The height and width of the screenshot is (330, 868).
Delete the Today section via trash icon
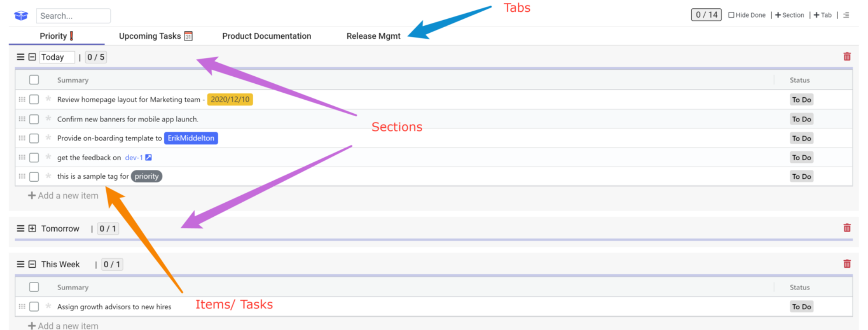tap(846, 57)
